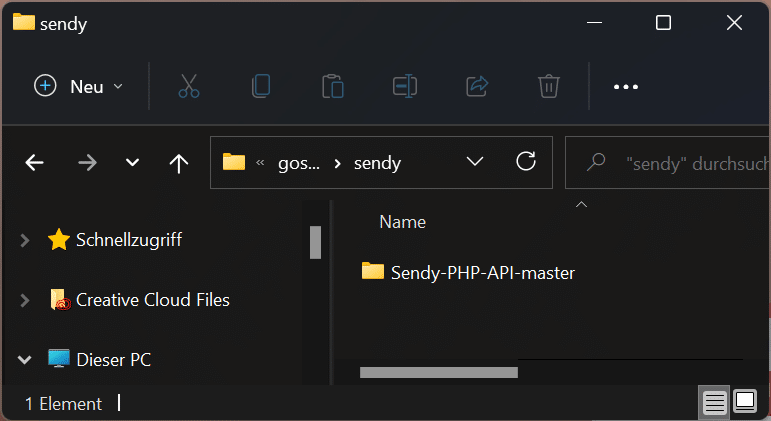
Task: Go up one folder level
Action: coord(178,163)
